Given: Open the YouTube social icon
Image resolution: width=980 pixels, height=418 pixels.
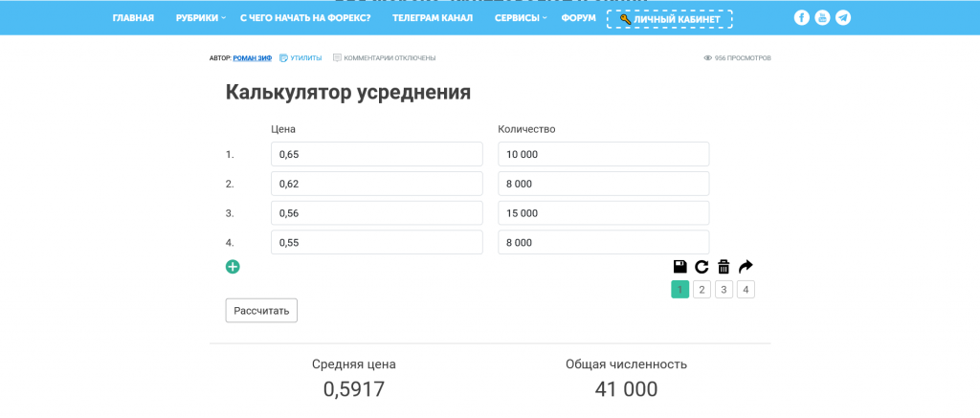Looking at the screenshot, I should pos(822,18).
